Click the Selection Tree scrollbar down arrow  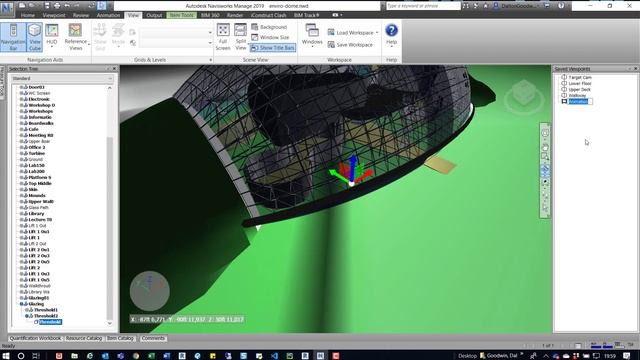pyautogui.click(x=109, y=323)
